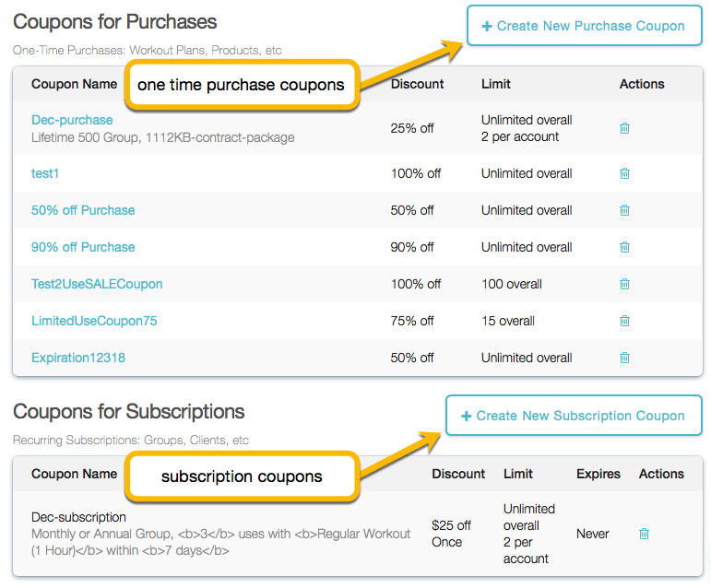Select Test2UseSALECoupon's 100% off value
The image size is (711, 588).
(415, 284)
